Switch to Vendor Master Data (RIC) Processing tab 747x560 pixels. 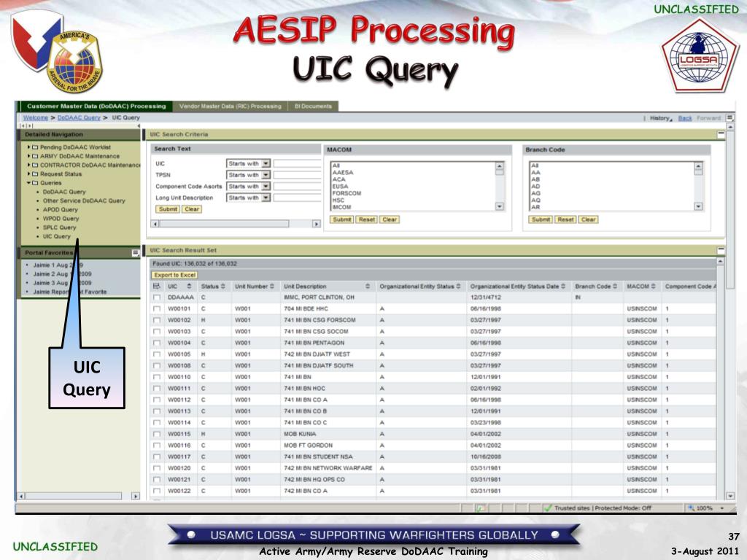click(x=230, y=106)
